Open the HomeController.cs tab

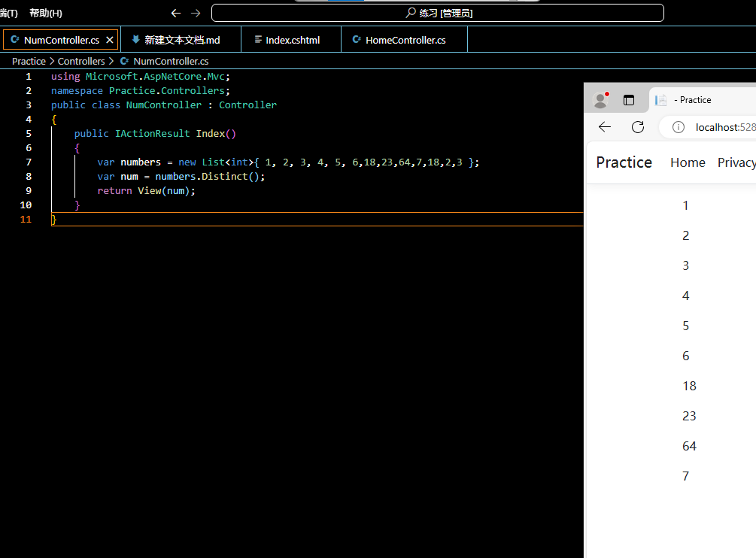pos(405,40)
